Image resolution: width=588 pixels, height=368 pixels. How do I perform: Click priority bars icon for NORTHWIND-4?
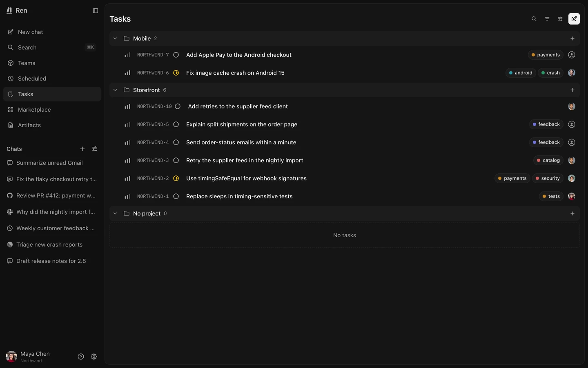(127, 142)
